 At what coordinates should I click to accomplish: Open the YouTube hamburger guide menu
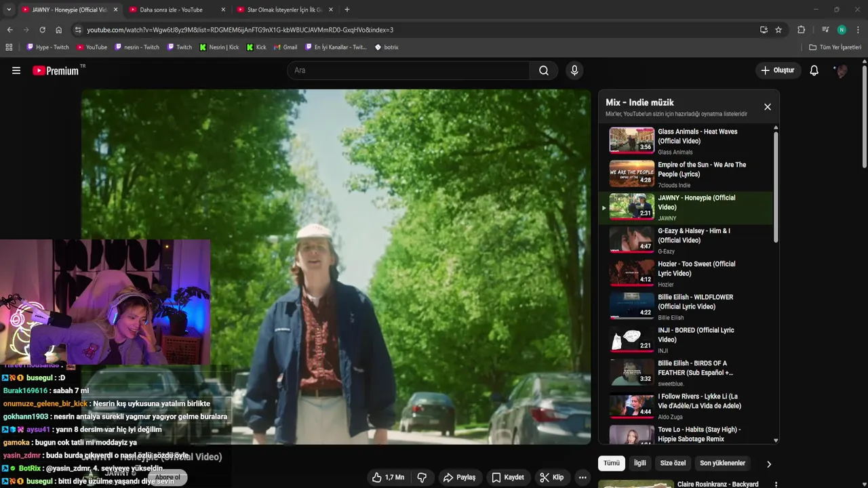(16, 70)
